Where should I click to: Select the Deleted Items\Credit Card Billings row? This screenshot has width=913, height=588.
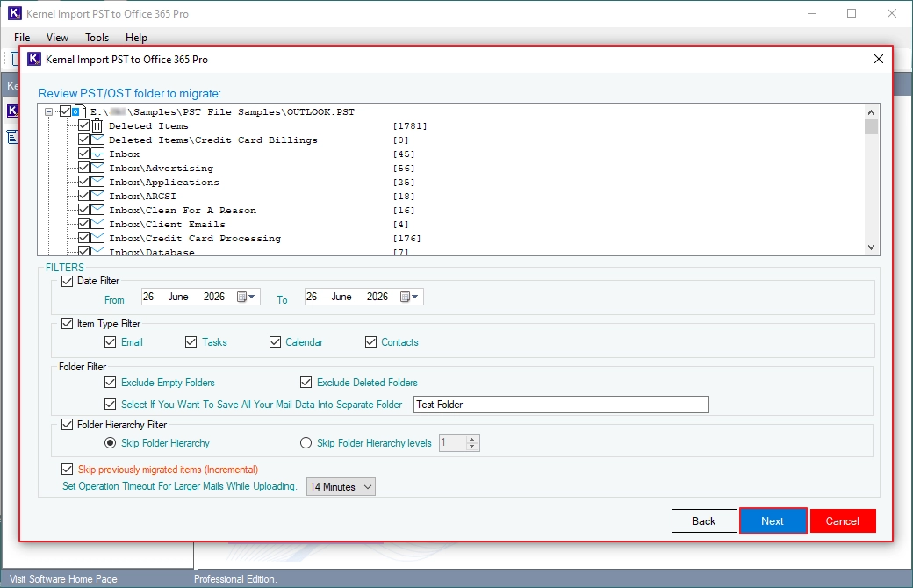(213, 140)
